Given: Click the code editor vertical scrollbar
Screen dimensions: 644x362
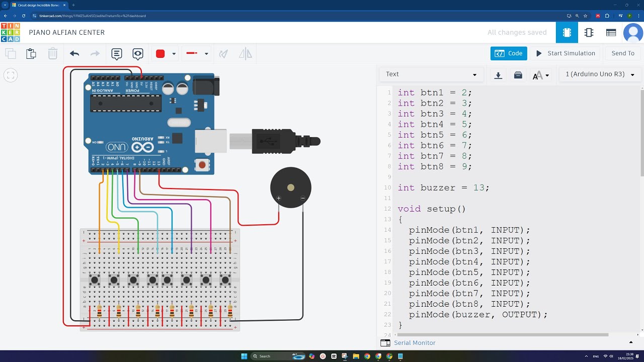Looking at the screenshot, I should point(642,133).
